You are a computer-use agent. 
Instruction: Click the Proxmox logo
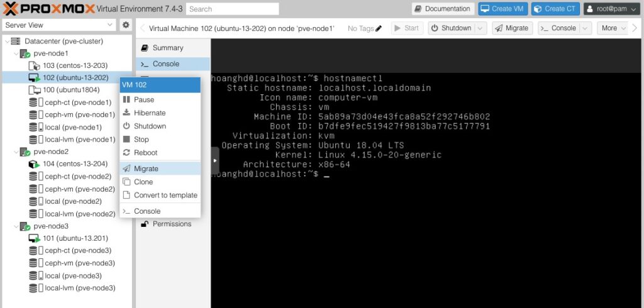click(49, 8)
